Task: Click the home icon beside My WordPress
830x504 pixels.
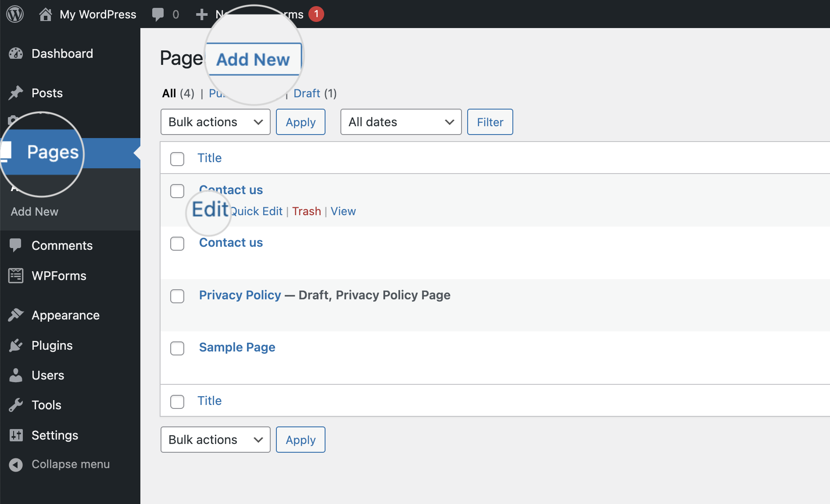Action: point(46,14)
